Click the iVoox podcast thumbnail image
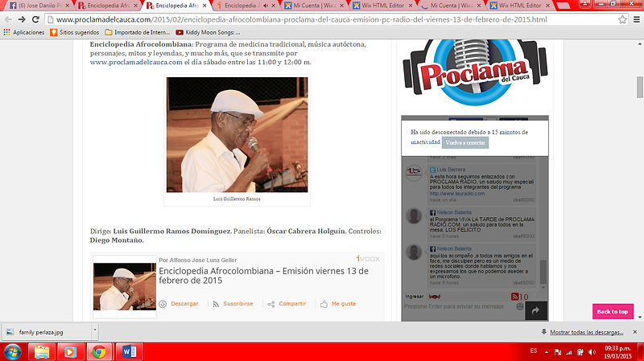This screenshot has width=644, height=361. [125, 286]
